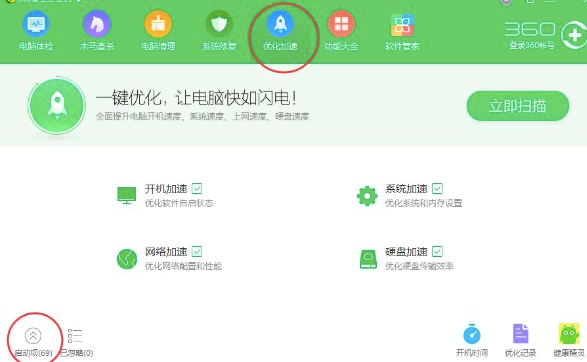587x362 pixels.
Task: Click 登录360帐号 link
Action: pyautogui.click(x=531, y=45)
